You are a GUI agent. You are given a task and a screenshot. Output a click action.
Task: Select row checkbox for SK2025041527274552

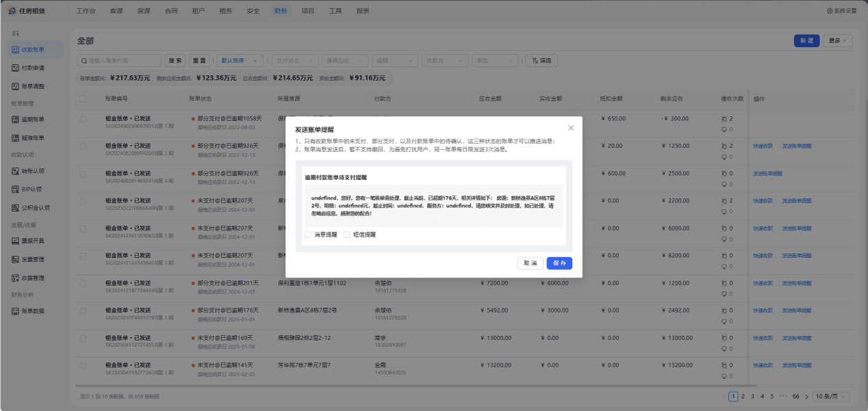pos(83,338)
